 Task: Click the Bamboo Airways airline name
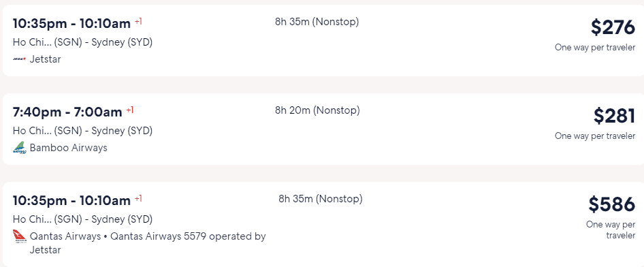click(68, 148)
